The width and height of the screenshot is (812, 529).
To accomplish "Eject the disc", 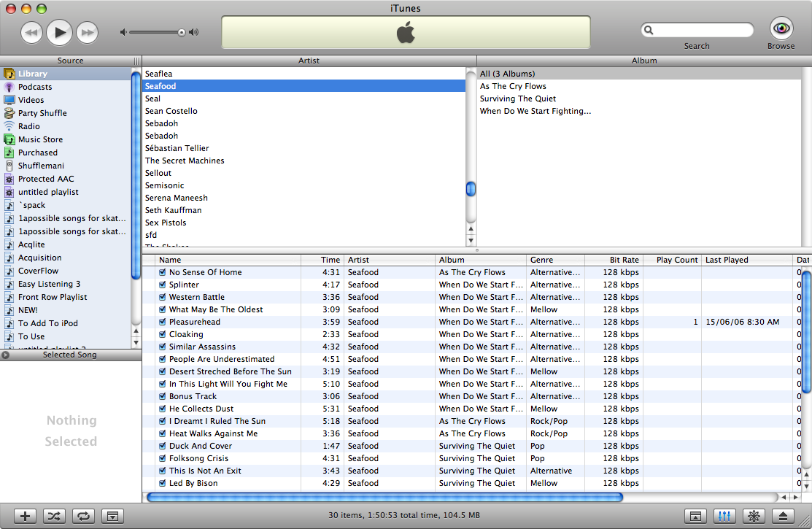I will coord(783,516).
